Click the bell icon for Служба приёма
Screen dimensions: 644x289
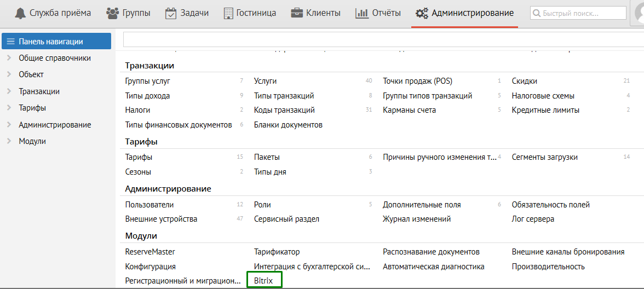(x=20, y=13)
